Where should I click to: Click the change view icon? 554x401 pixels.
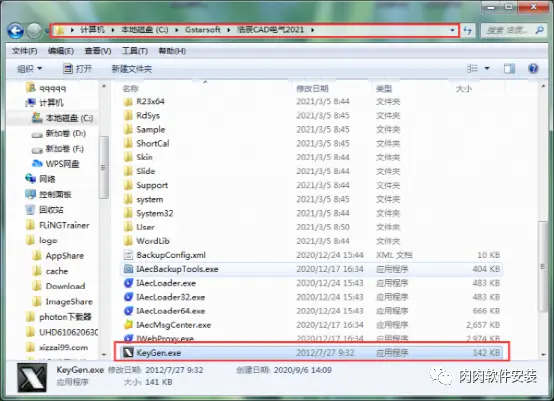[472, 68]
